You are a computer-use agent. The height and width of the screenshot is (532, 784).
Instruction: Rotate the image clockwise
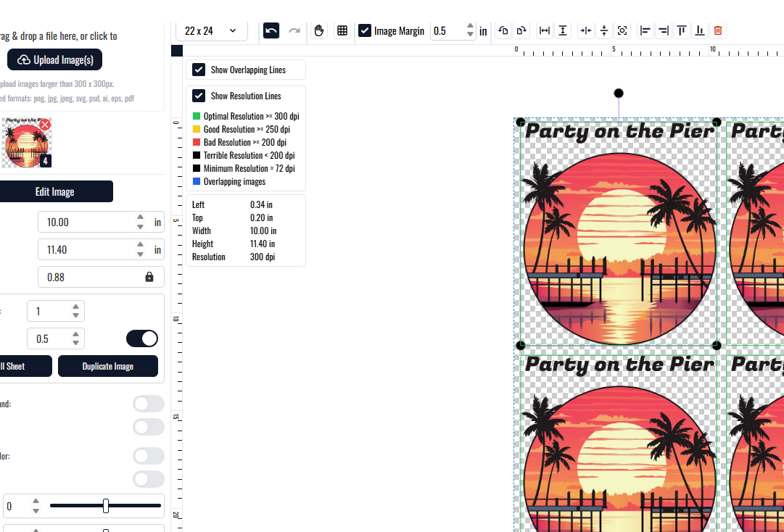click(x=521, y=30)
